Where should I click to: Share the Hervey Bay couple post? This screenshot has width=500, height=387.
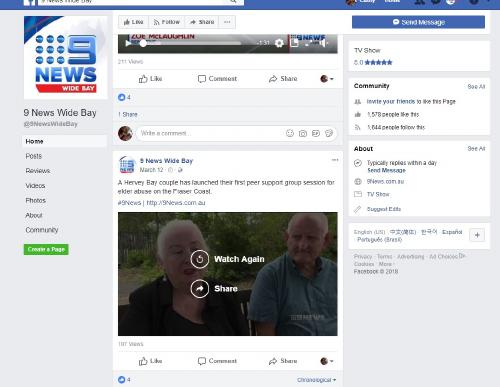tap(283, 361)
